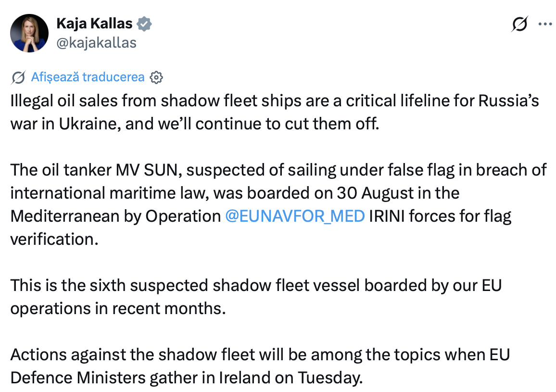Click the line mentioning '30 August'
The image size is (556, 392).
click(235, 193)
